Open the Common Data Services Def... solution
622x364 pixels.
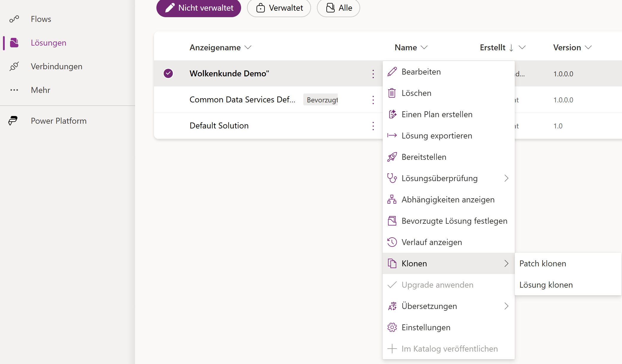point(242,99)
